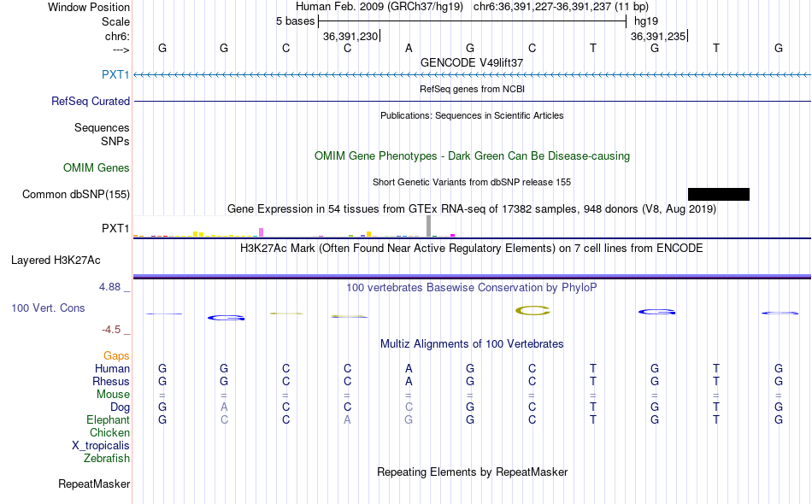Click the 5 bases scale bar

click(473, 21)
